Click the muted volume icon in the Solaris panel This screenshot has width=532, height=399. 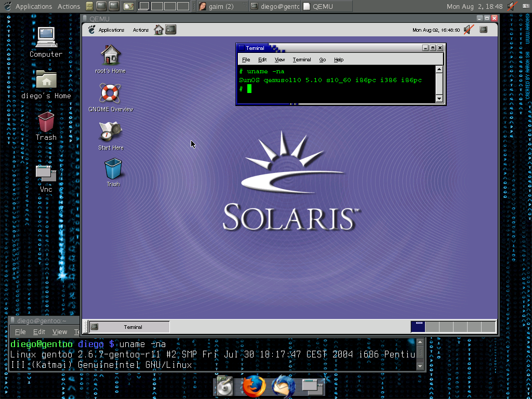coord(469,30)
